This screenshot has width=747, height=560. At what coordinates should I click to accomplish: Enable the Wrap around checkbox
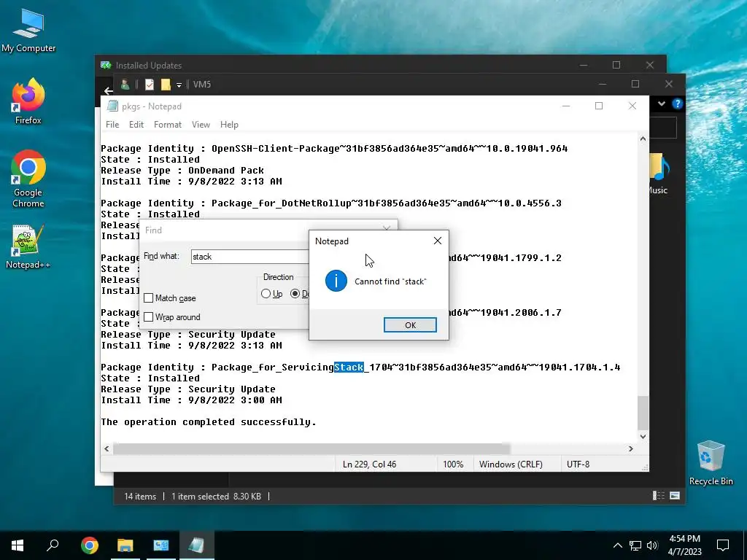[x=149, y=317]
